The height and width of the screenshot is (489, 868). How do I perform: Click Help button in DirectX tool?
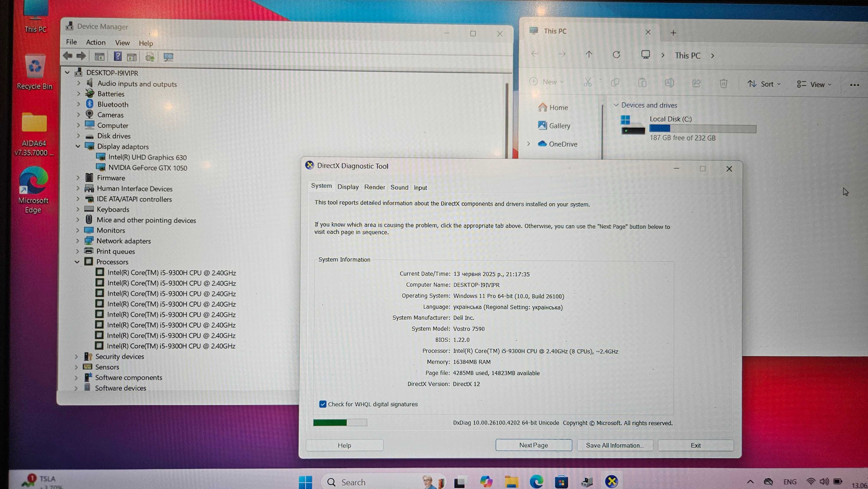pyautogui.click(x=344, y=446)
